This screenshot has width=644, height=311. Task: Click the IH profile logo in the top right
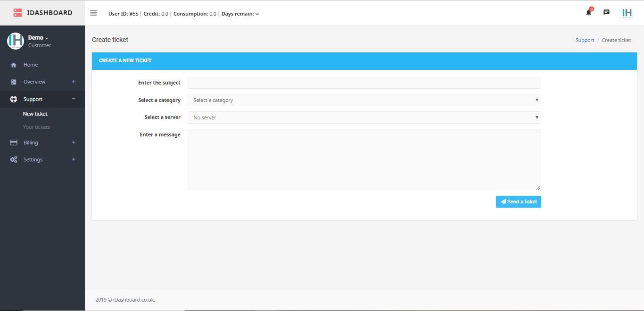627,13
